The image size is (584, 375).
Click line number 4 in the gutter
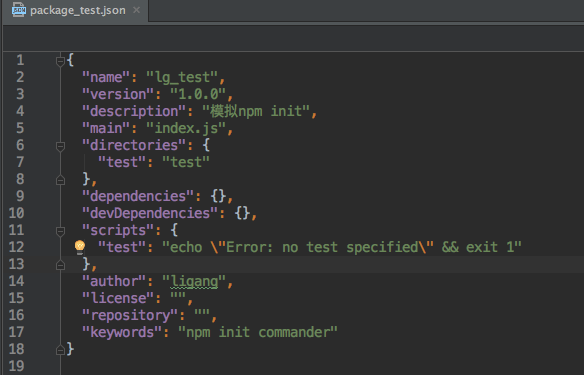(20, 111)
